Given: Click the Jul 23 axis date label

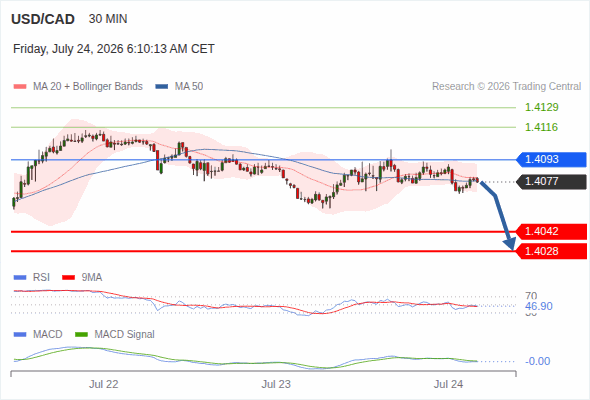Looking at the screenshot, I should (x=276, y=384).
